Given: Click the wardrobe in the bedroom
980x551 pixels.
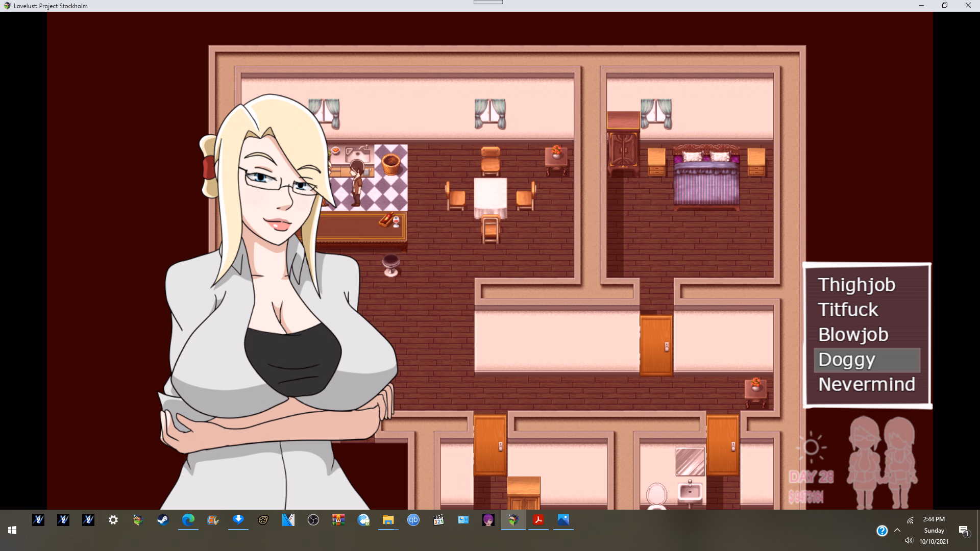Looking at the screenshot, I should [x=623, y=144].
